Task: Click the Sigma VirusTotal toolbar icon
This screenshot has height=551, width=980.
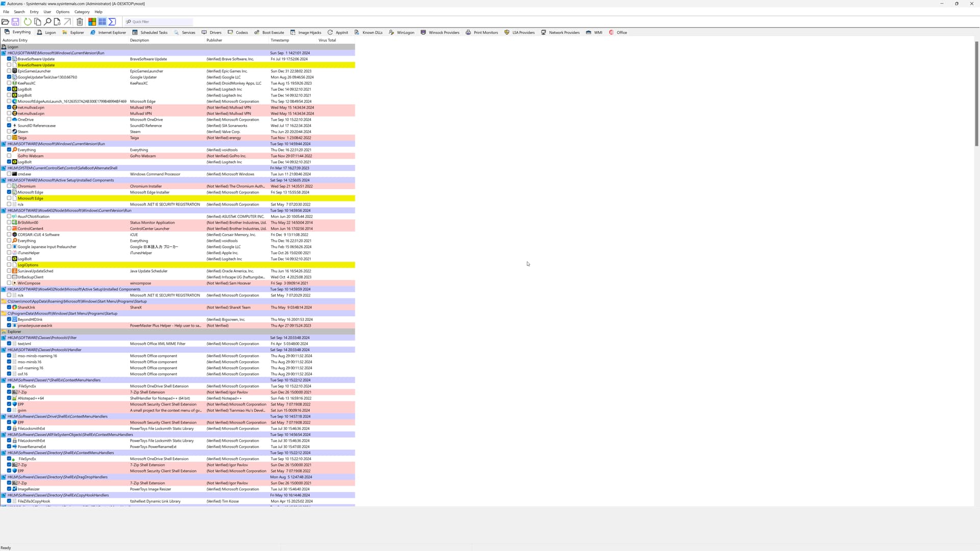Action: [x=112, y=22]
